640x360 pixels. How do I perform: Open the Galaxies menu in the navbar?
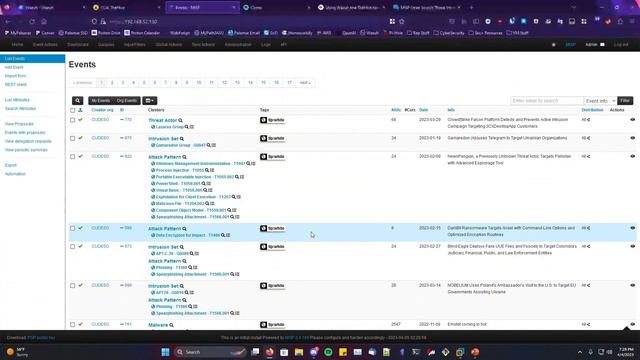[x=106, y=44]
